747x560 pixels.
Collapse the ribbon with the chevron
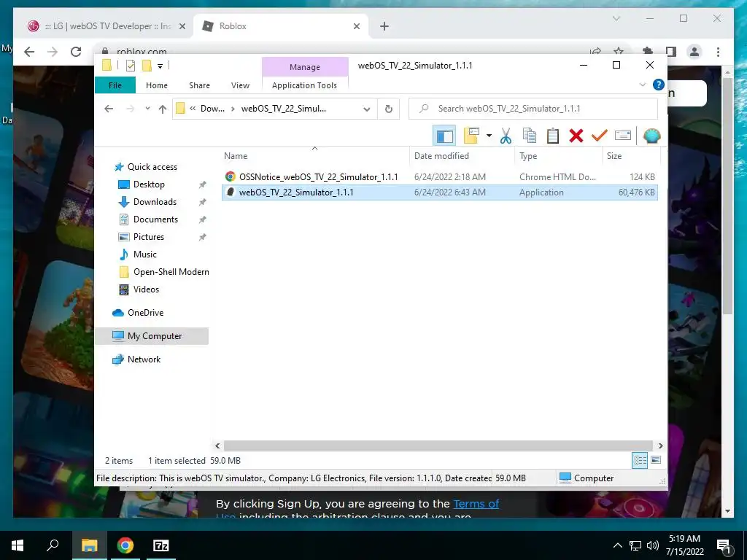642,85
